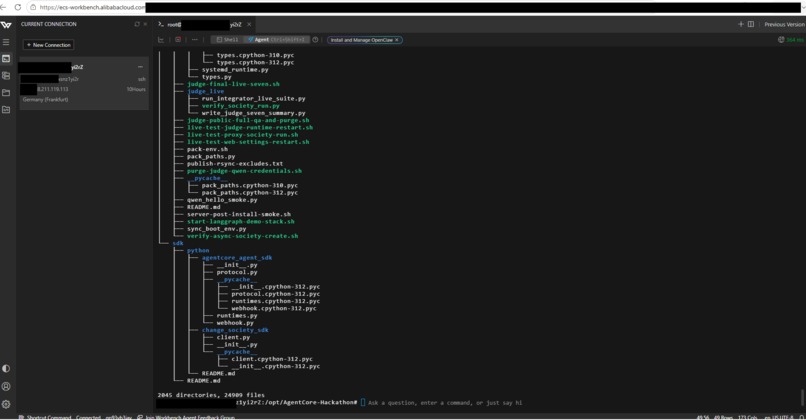Click judge-public-full-qa-and-purge.sh text

point(248,120)
